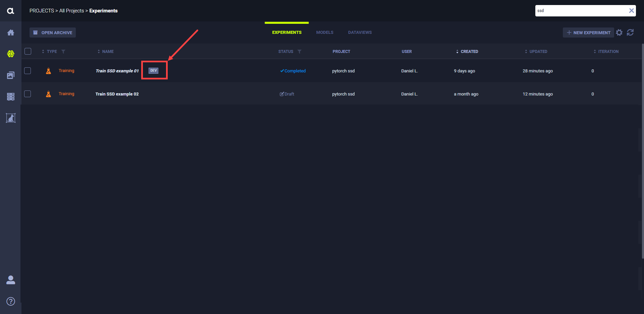Click the home icon in sidebar

point(11,33)
